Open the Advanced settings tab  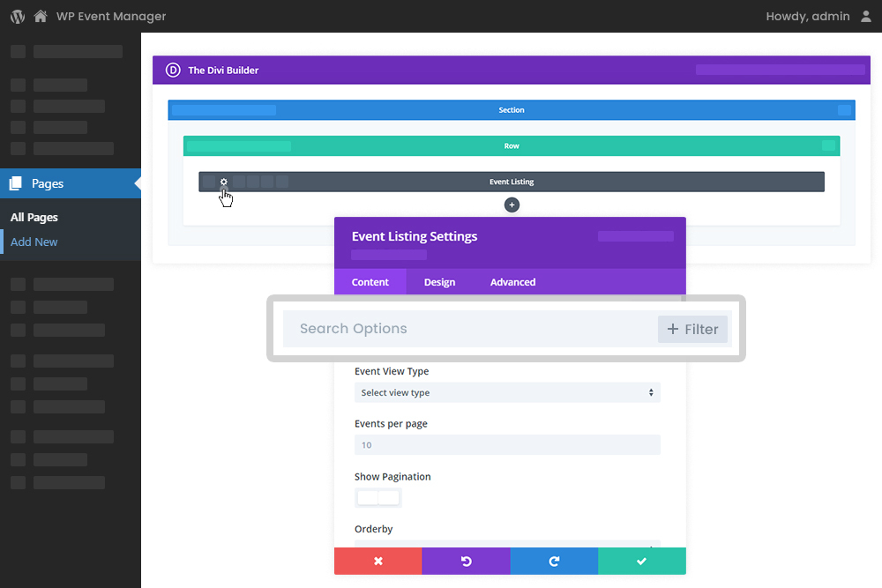tap(512, 281)
